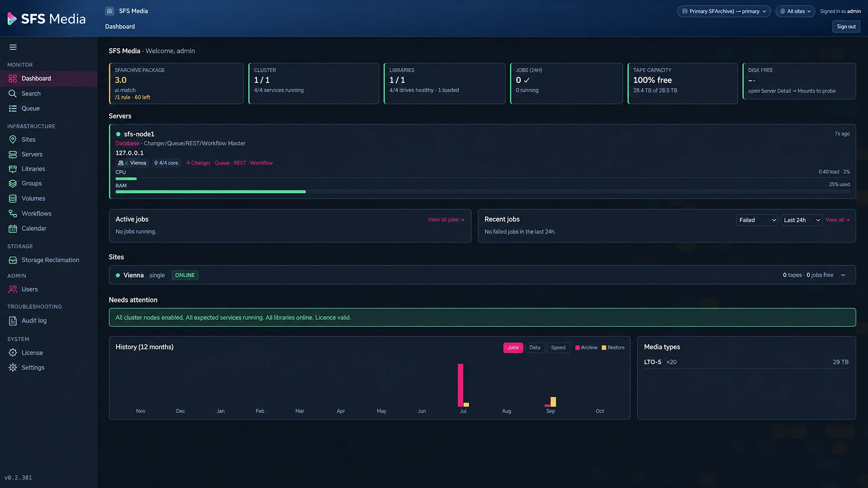The height and width of the screenshot is (488, 868).
Task: Click the Queue service link on sfs-node1
Action: point(222,163)
